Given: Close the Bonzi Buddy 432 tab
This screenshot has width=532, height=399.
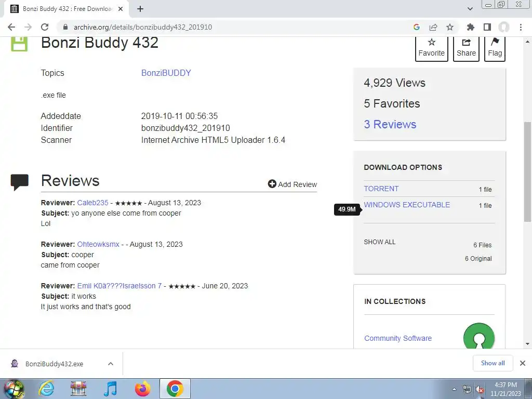Looking at the screenshot, I should 121,9.
